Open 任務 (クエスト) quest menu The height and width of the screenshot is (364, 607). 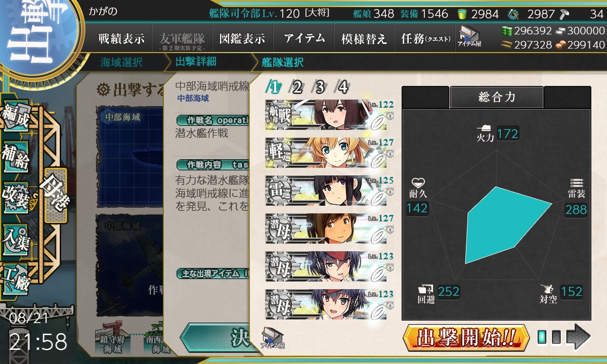pos(425,38)
